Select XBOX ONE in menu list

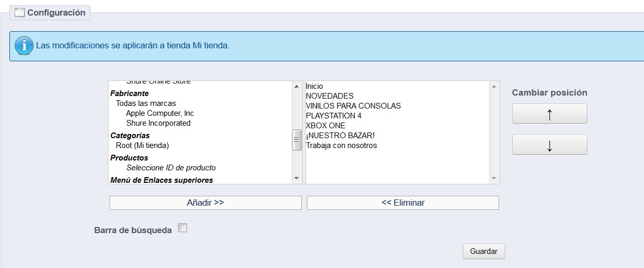[x=326, y=126]
